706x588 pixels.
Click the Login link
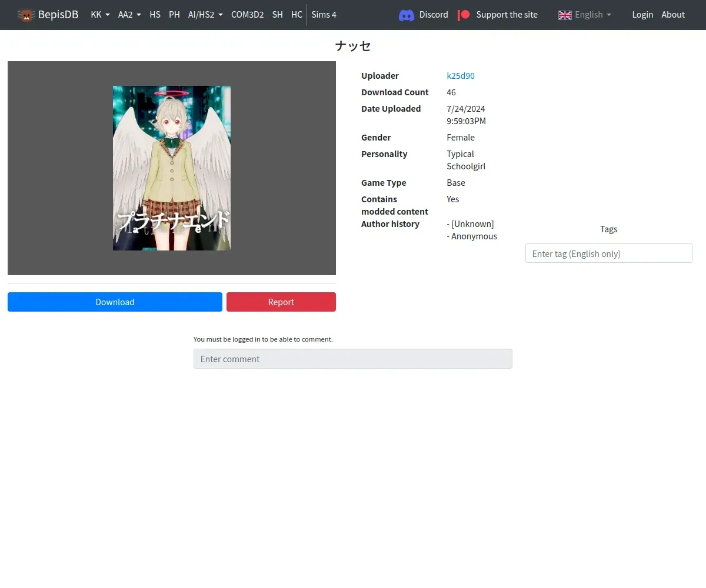[x=642, y=15]
